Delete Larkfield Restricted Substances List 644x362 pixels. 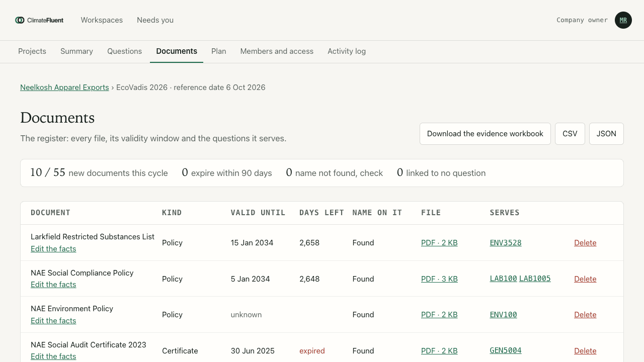pos(585,243)
